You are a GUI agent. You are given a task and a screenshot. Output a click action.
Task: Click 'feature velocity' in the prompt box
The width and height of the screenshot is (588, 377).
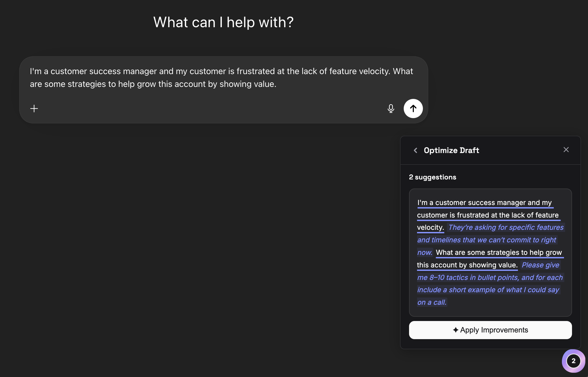(360, 71)
